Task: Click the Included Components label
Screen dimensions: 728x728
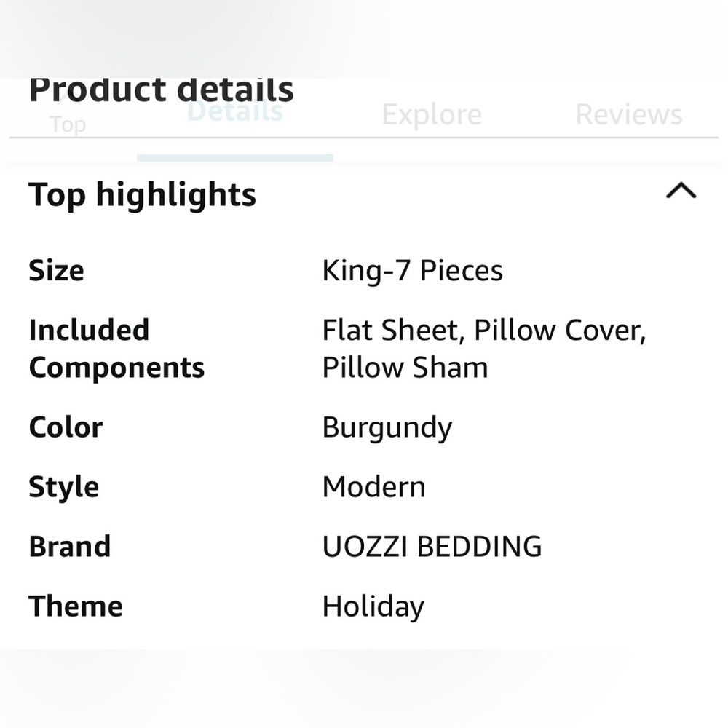Action: [116, 348]
